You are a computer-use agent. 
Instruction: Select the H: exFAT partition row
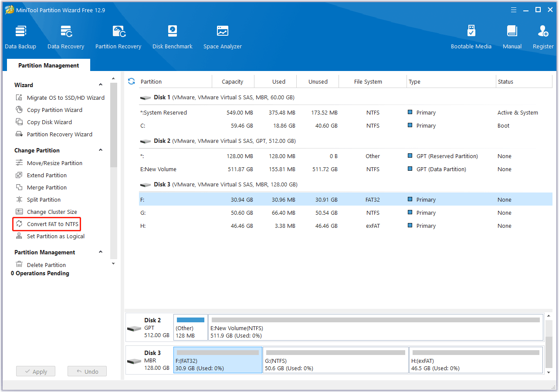[x=346, y=226]
